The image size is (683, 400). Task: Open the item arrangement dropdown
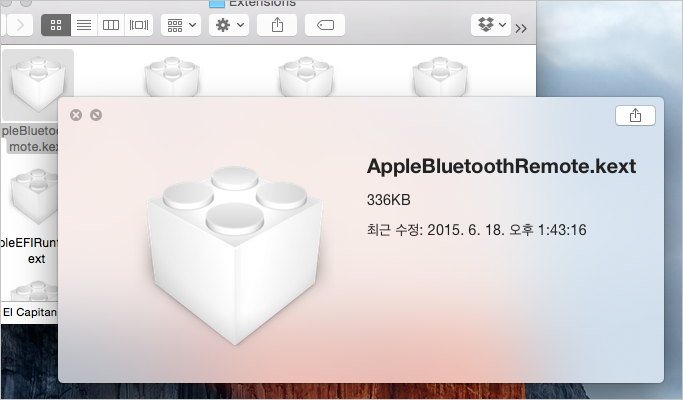(181, 25)
